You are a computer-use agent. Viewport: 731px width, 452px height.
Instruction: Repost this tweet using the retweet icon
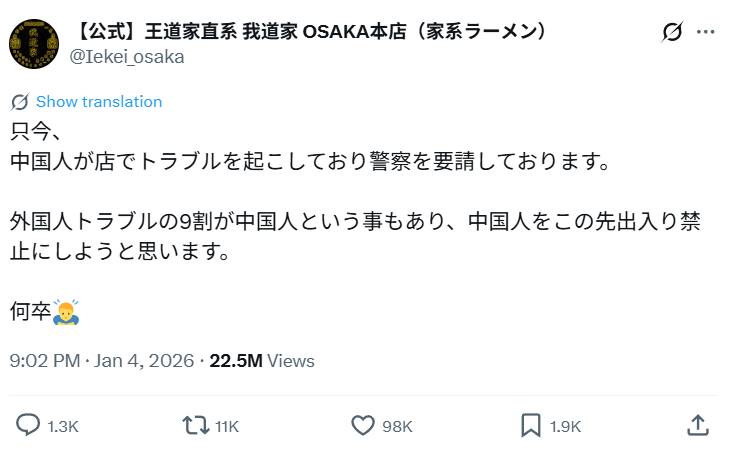(196, 425)
